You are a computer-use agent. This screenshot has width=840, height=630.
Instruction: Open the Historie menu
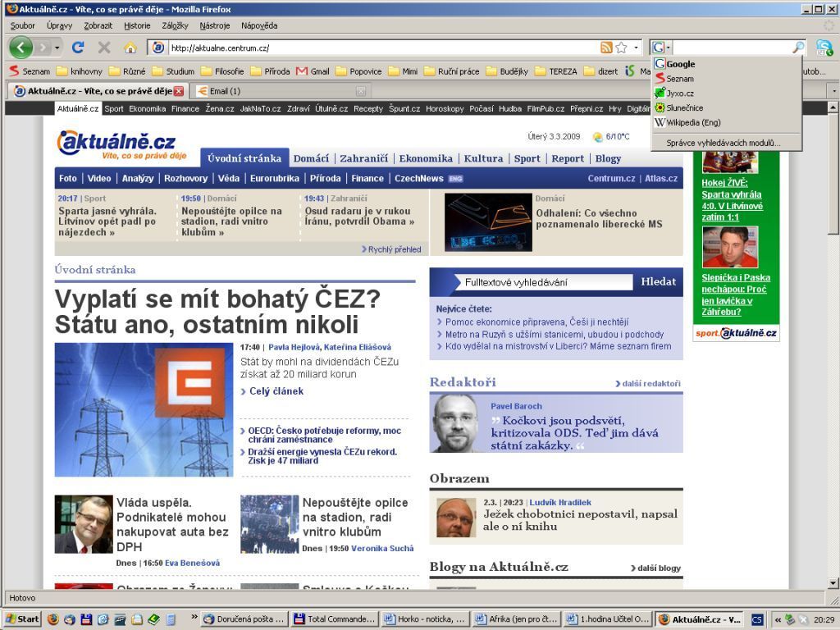coord(137,25)
